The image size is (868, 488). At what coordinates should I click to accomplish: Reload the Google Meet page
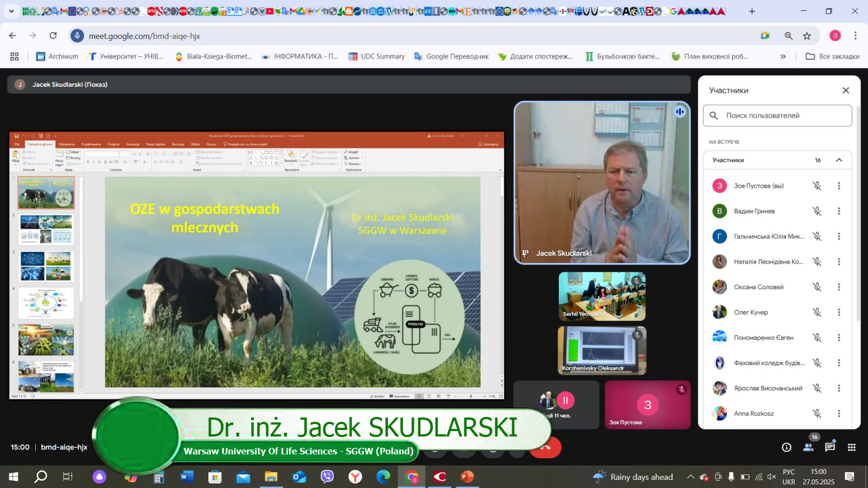[53, 36]
